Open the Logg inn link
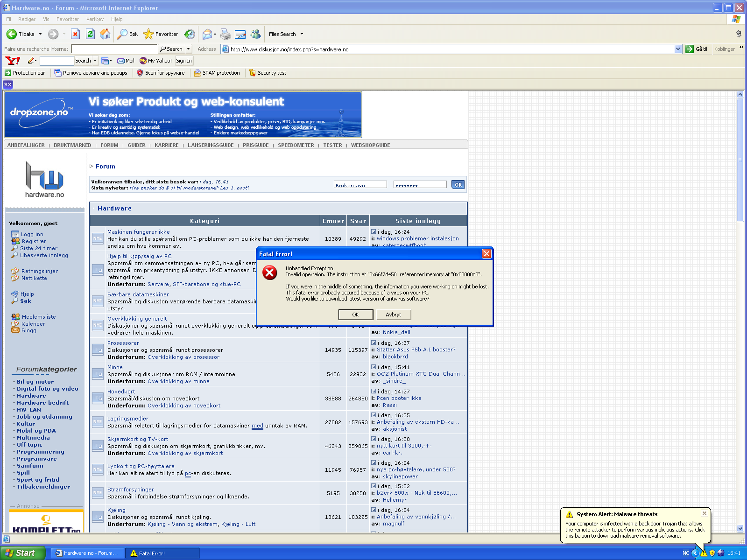 tap(32, 234)
